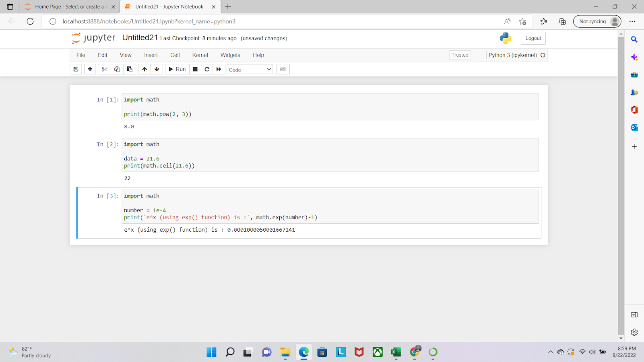Screen dimensions: 644x362
Task: Click the browser address bar URL
Action: click(x=149, y=21)
